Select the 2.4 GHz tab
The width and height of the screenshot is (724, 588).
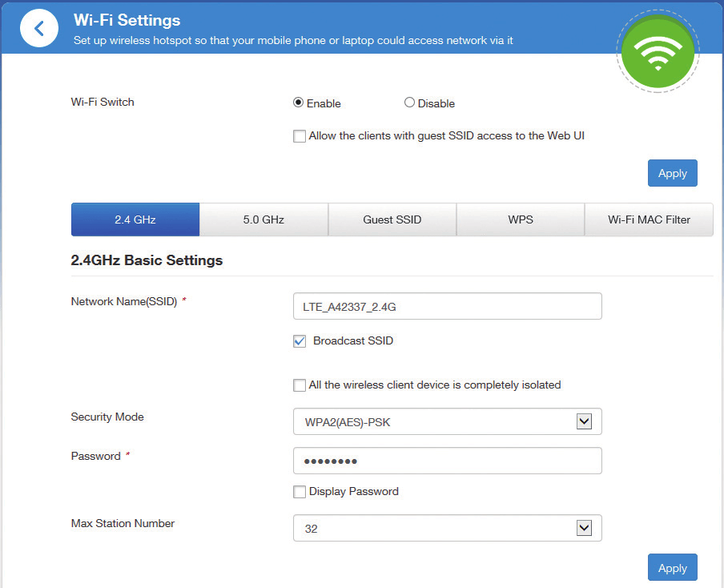135,219
